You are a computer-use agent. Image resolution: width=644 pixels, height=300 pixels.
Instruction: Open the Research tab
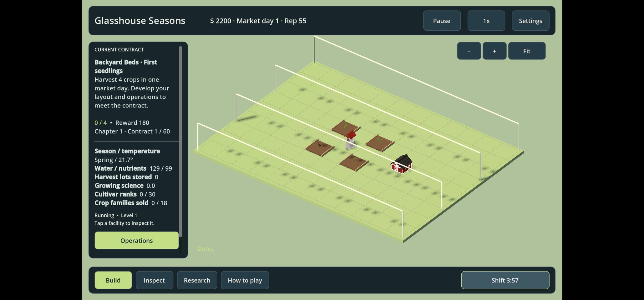coord(197,280)
